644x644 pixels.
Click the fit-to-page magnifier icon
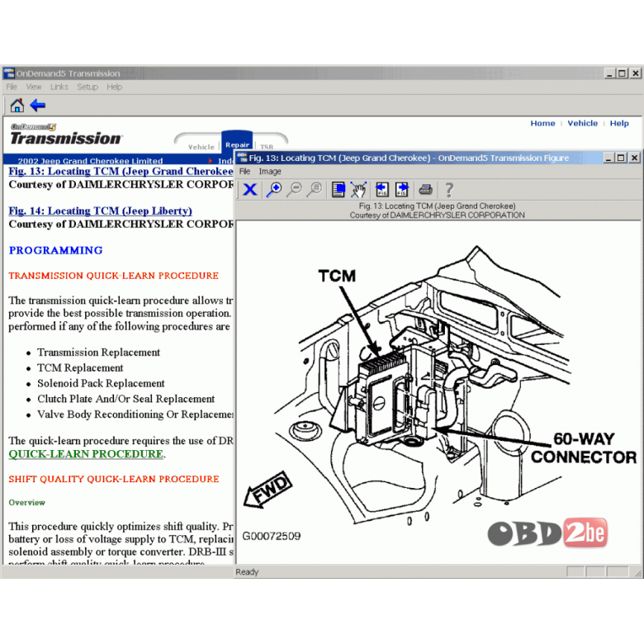pyautogui.click(x=315, y=190)
